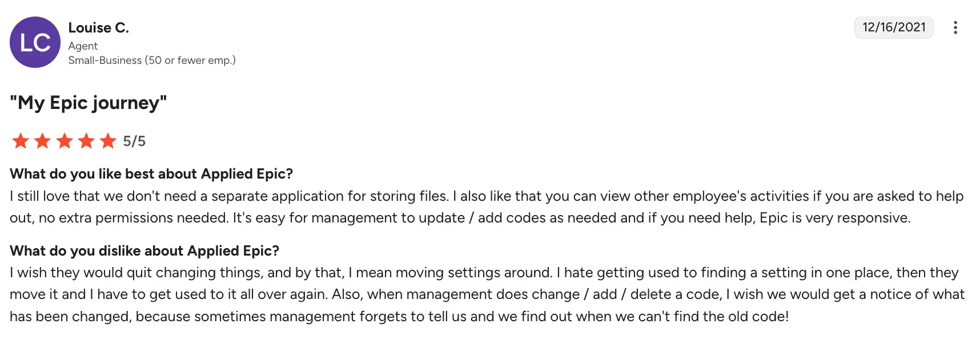Viewport: 980px width, 340px height.
Task: Click the second rating star
Action: pos(42,141)
